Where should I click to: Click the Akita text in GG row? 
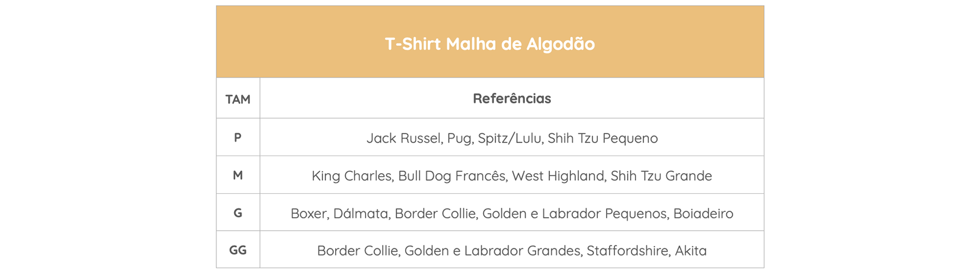tap(691, 251)
